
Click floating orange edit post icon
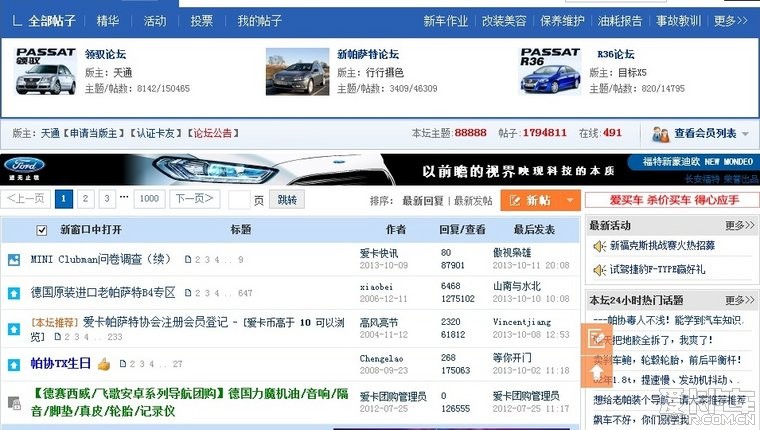point(596,338)
